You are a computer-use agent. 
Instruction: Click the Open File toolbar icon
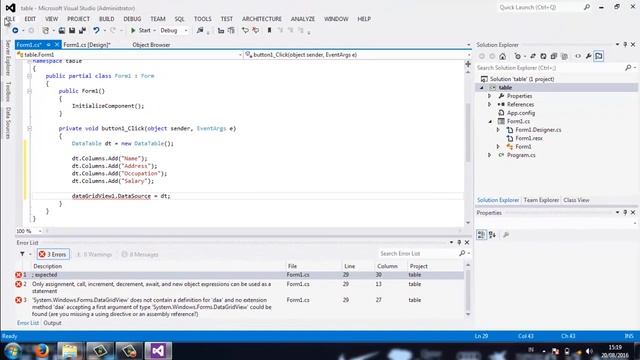[62, 31]
